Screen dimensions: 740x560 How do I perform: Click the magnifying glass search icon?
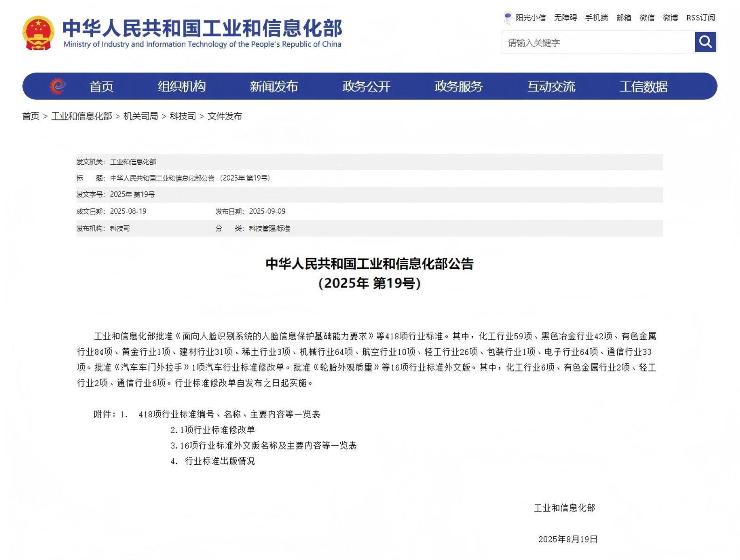click(705, 42)
